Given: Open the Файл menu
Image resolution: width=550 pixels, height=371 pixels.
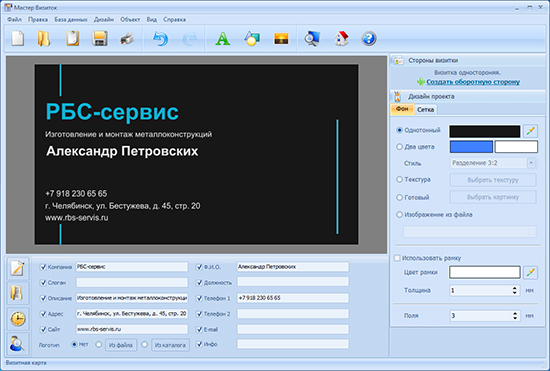Looking at the screenshot, I should [x=14, y=19].
